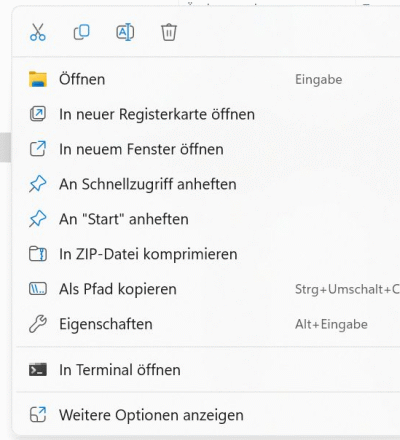
Task: Click the Copy icon in the top row
Action: pyautogui.click(x=82, y=32)
